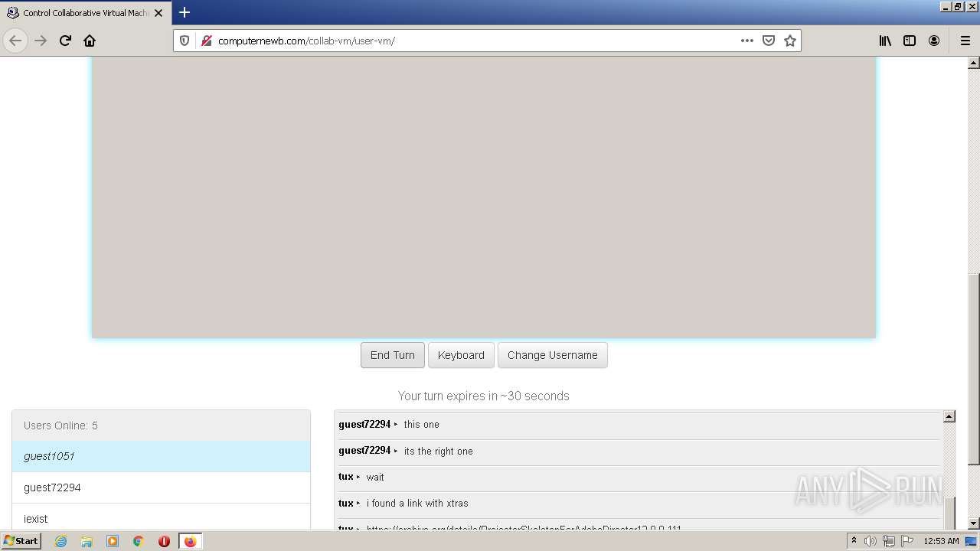Launch Internet Explorer from taskbar
Image resolution: width=980 pixels, height=551 pixels.
pos(60,541)
